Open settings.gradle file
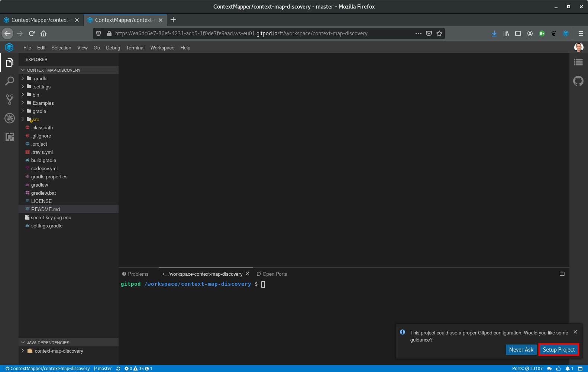The image size is (588, 372). click(68, 226)
